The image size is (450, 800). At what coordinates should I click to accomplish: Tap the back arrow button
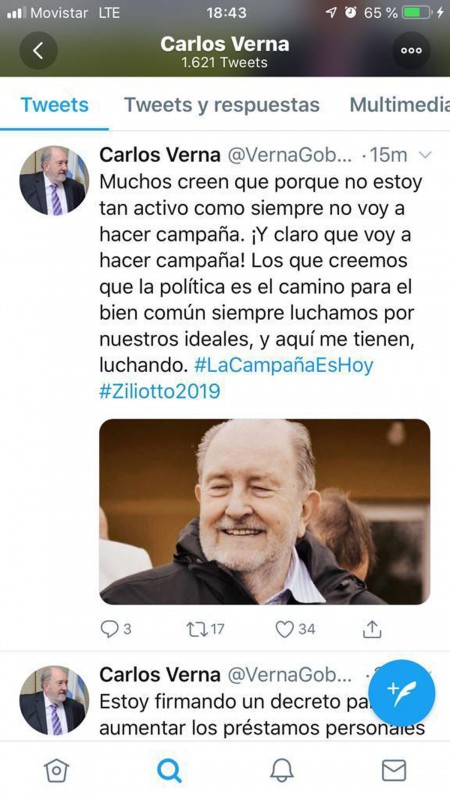(x=38, y=51)
